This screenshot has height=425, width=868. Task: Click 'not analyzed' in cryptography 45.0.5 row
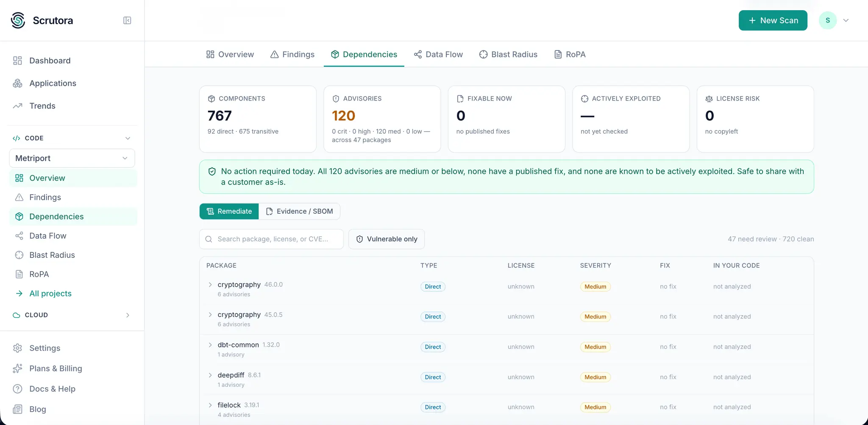tap(732, 317)
